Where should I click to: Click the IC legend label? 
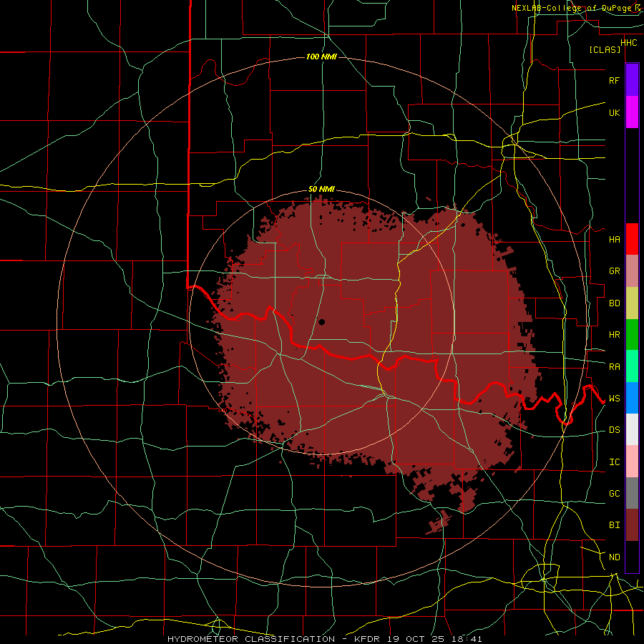614,462
